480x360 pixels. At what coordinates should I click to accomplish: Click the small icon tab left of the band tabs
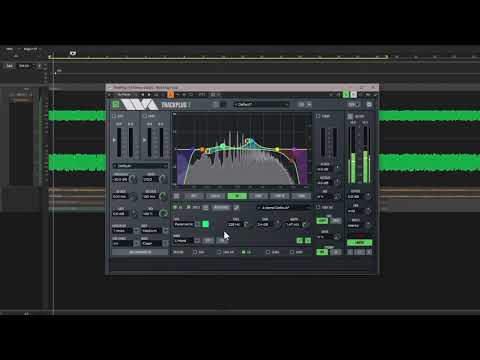tap(177, 196)
